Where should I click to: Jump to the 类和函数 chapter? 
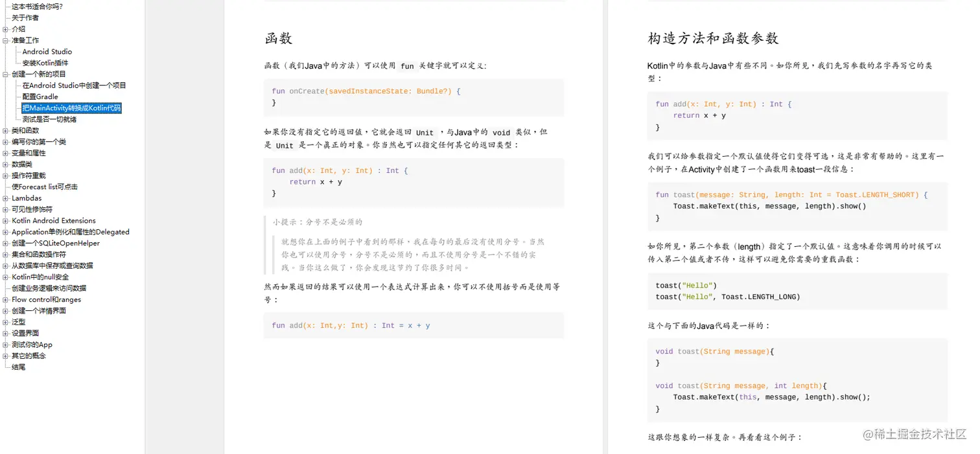point(25,130)
